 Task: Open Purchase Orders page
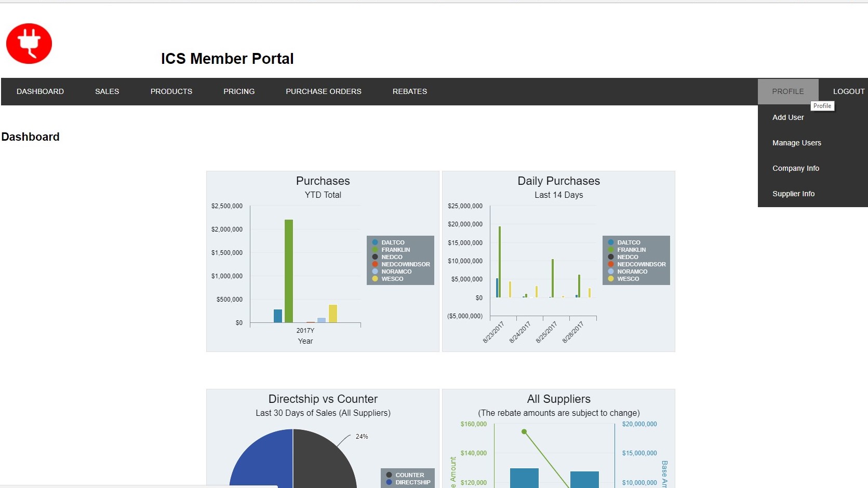tap(324, 91)
